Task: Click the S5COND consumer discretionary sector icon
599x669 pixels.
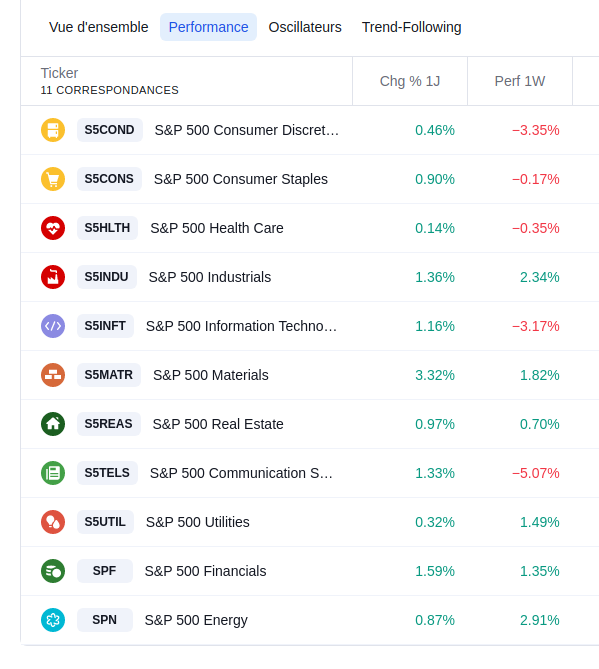Action: 53,130
